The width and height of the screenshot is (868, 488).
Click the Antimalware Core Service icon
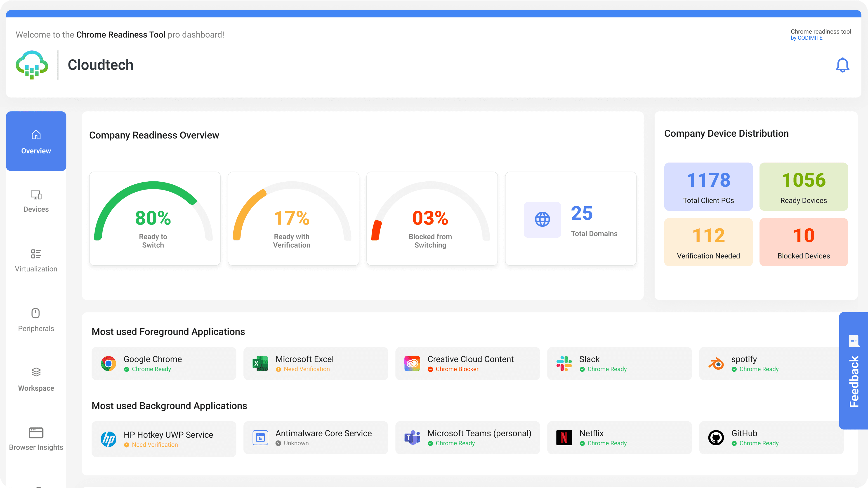click(x=260, y=438)
